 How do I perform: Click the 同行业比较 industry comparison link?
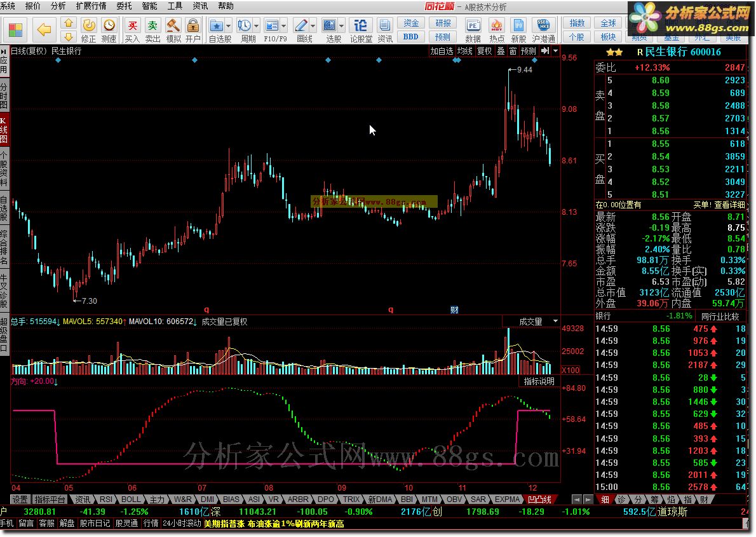coord(720,316)
